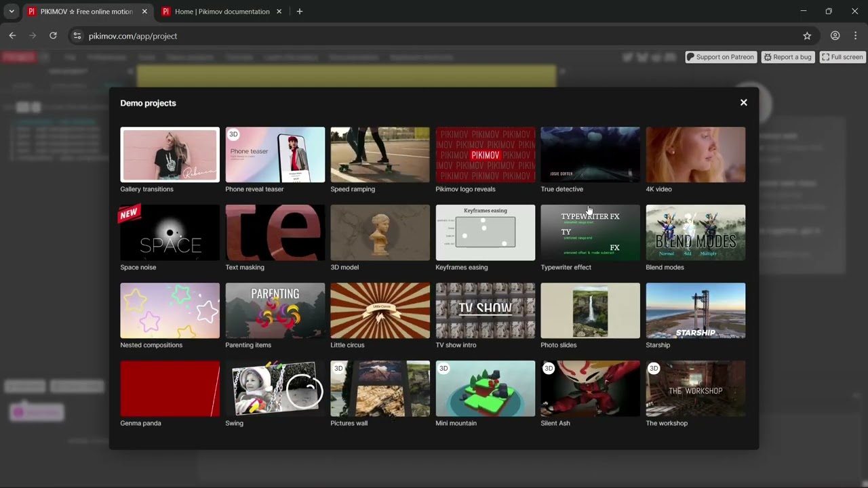Close the Demo projects dialog
This screenshot has height=488, width=868.
pyautogui.click(x=743, y=102)
